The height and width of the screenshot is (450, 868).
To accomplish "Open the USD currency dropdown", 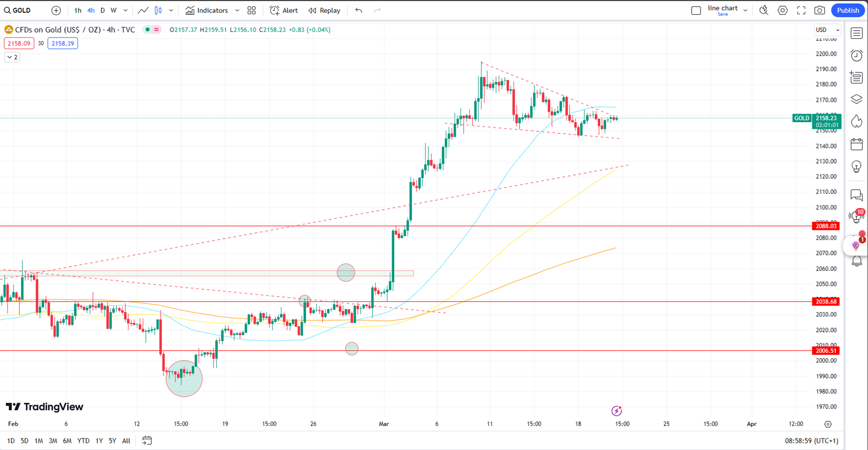I will pos(827,30).
